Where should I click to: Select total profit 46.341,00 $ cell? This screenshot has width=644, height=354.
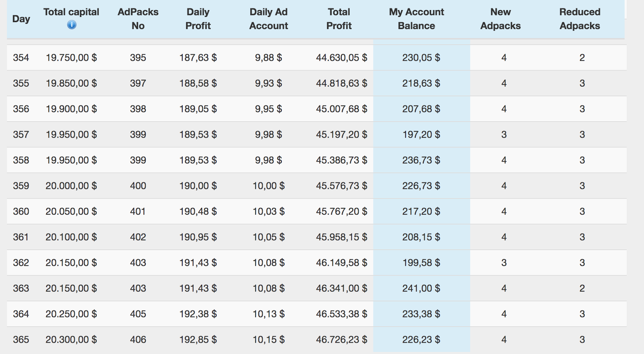[341, 288]
